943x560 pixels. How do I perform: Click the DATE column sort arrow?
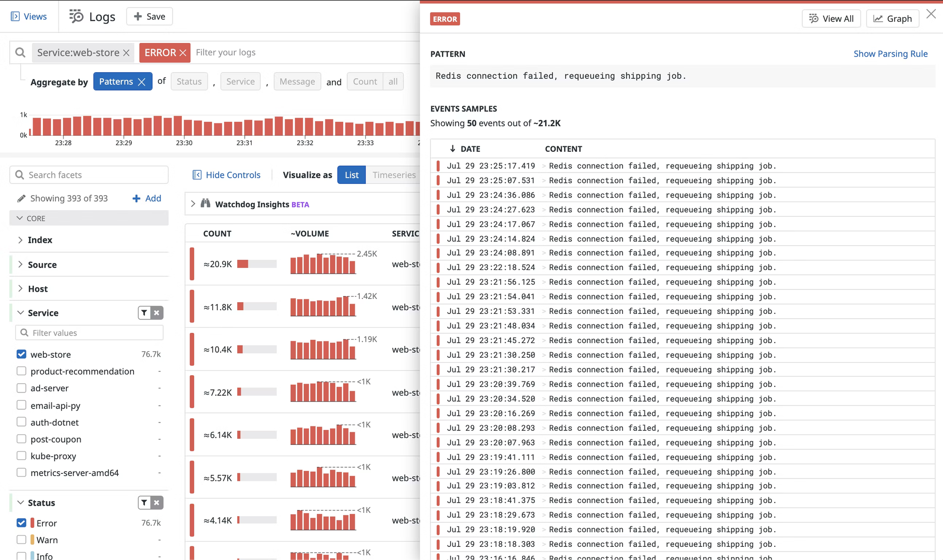453,148
